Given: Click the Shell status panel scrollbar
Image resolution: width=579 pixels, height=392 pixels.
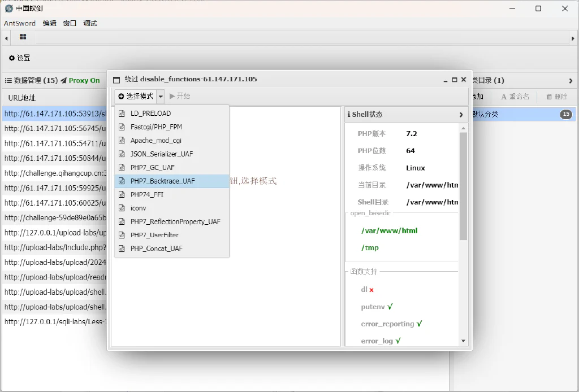Looking at the screenshot, I should point(463,186).
